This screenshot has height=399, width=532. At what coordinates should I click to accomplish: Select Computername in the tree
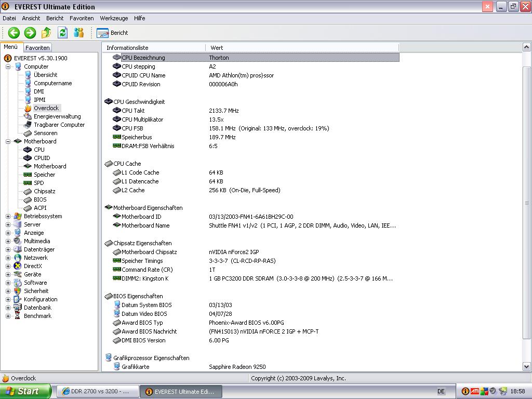pyautogui.click(x=52, y=83)
